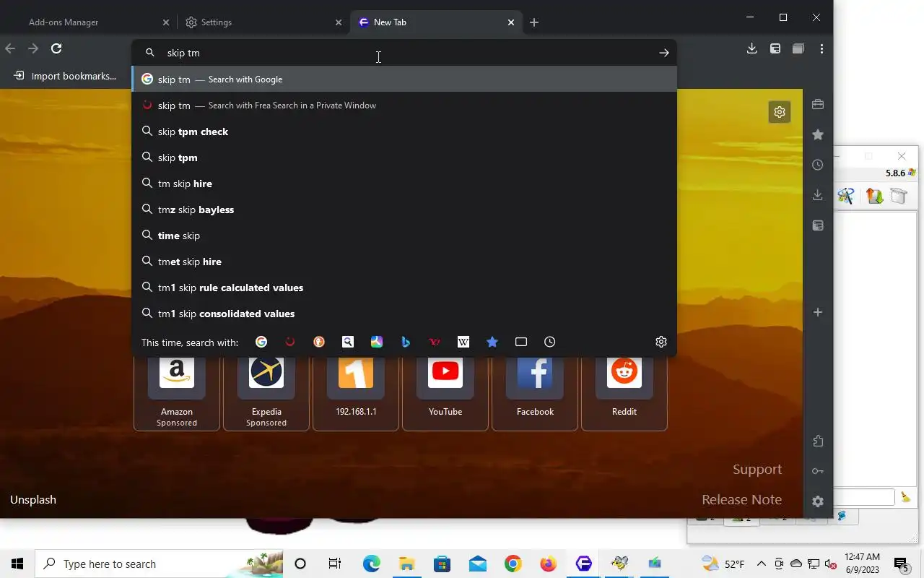Open File Explorer from the taskbar

pyautogui.click(x=407, y=564)
